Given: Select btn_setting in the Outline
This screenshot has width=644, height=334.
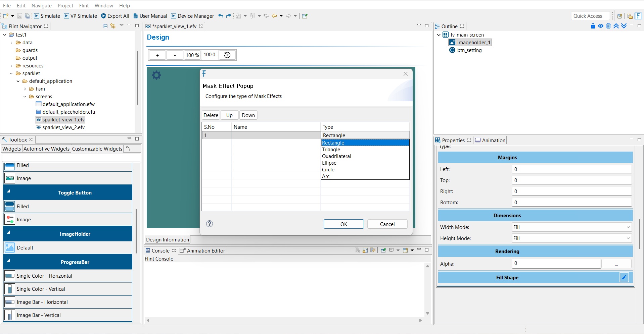Looking at the screenshot, I should coord(469,50).
